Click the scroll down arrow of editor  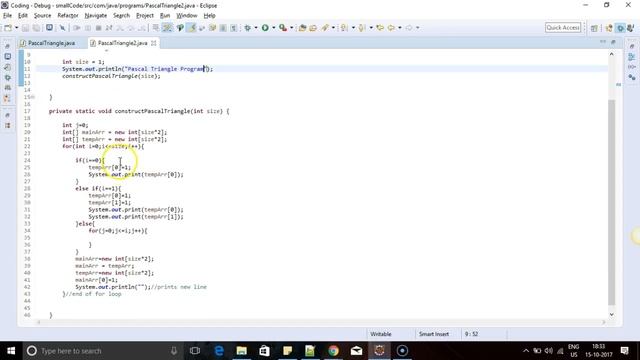pyautogui.click(x=611, y=314)
